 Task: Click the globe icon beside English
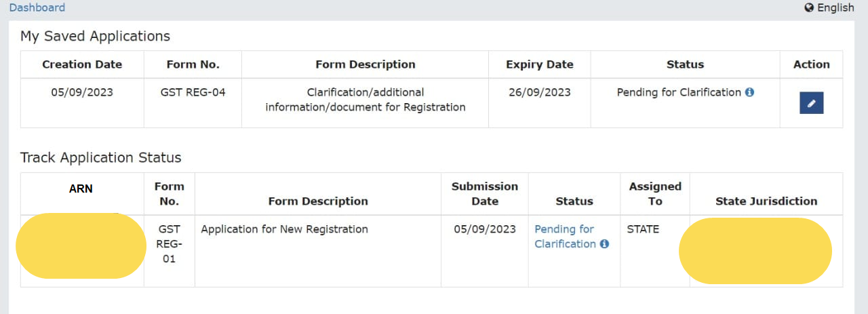pyautogui.click(x=808, y=7)
